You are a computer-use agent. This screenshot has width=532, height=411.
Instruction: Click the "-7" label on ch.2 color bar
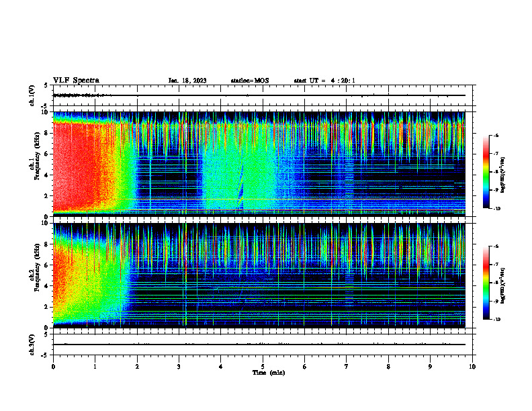(496, 265)
